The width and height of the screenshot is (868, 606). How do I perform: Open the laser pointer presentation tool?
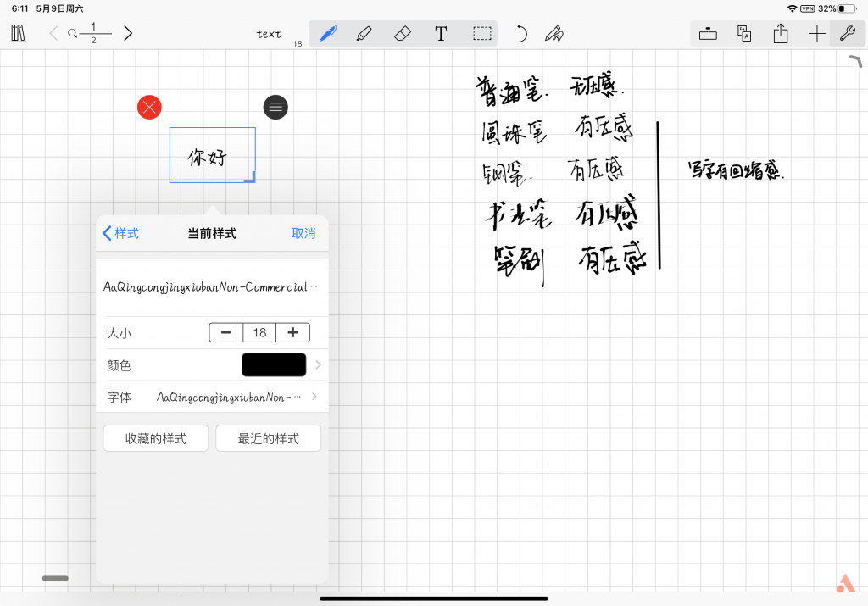tap(708, 33)
